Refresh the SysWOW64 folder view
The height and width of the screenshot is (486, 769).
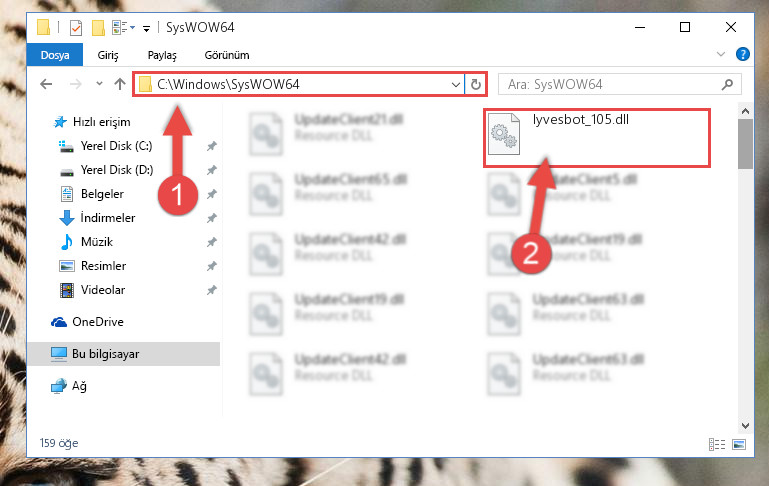point(475,84)
